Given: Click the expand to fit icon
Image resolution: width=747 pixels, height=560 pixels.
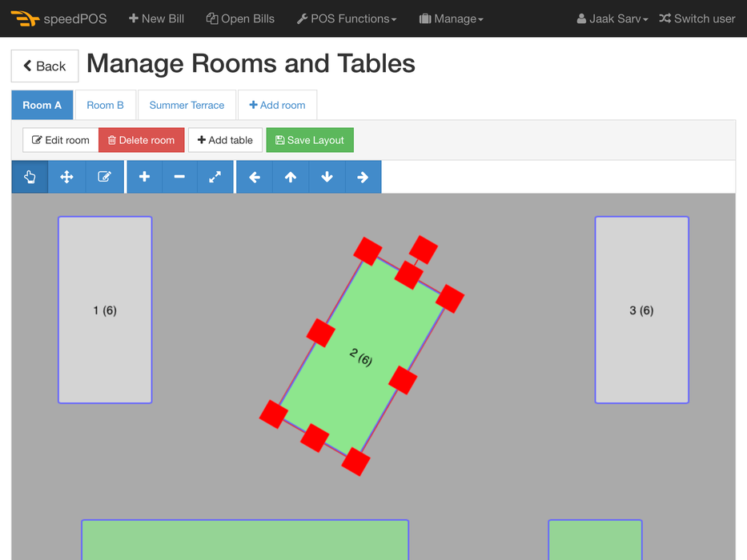Looking at the screenshot, I should (215, 177).
